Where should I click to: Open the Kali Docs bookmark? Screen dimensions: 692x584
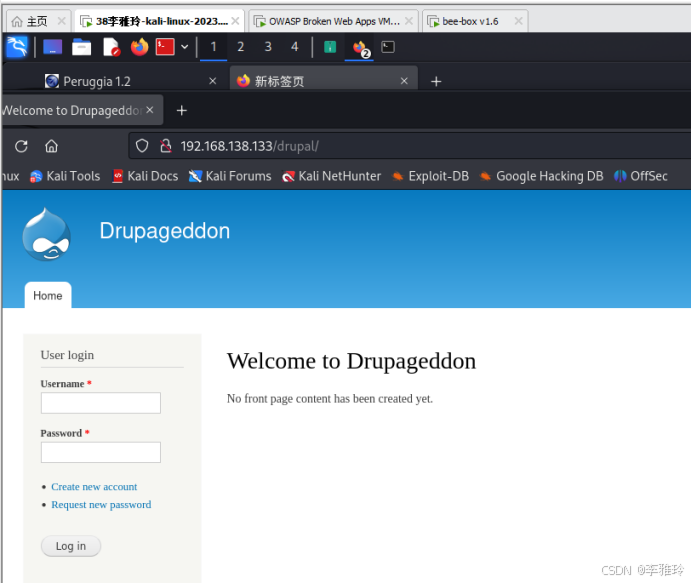(x=145, y=177)
